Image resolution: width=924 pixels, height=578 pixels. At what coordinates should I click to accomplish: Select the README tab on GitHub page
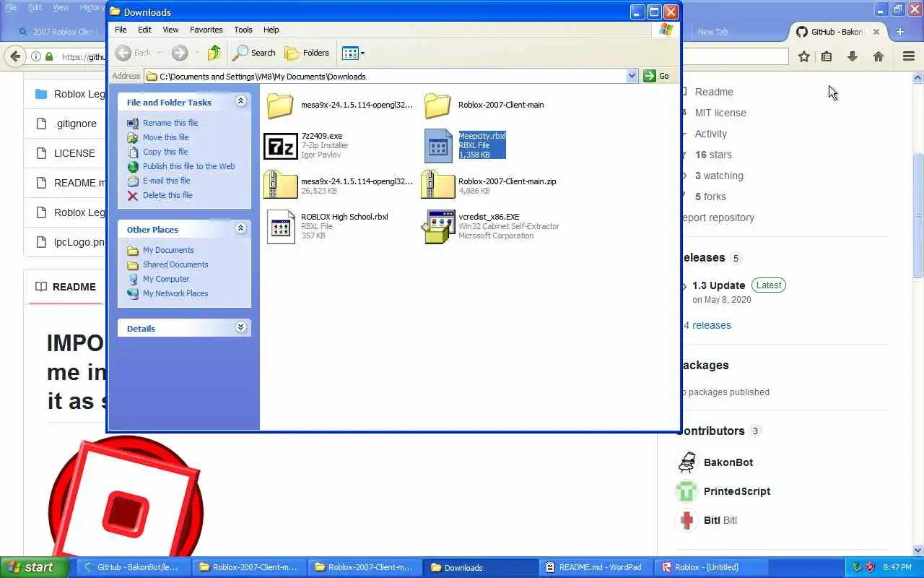pyautogui.click(x=65, y=287)
